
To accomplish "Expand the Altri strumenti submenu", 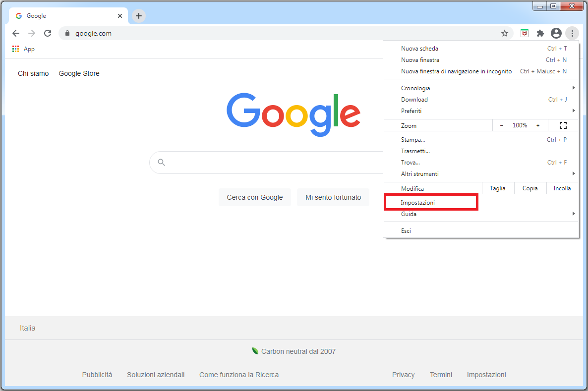I will pyautogui.click(x=481, y=174).
